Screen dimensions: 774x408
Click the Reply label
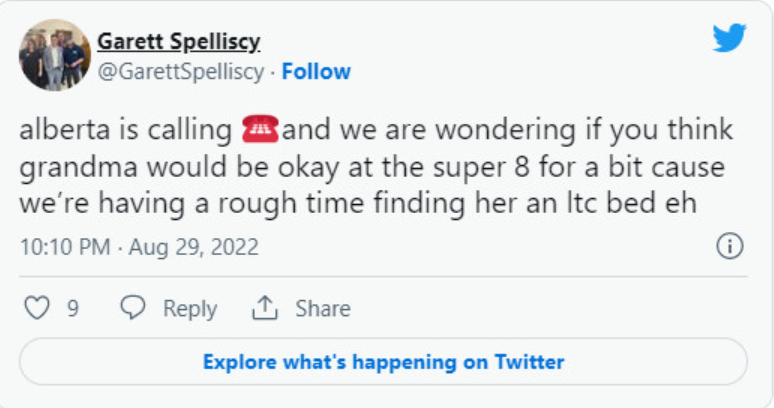click(190, 309)
